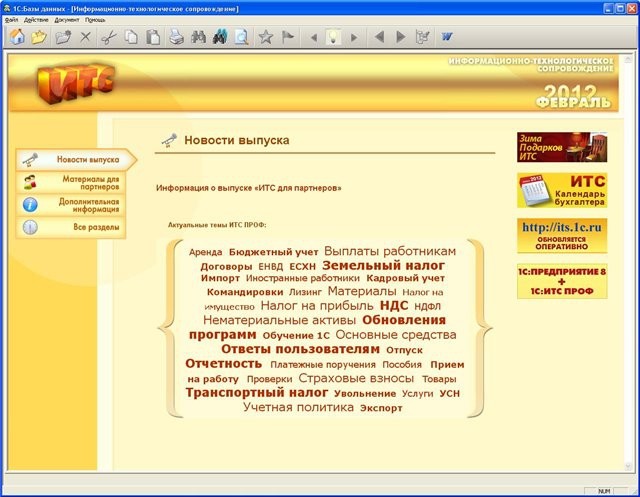Click the ЕНВД topic link

click(271, 267)
